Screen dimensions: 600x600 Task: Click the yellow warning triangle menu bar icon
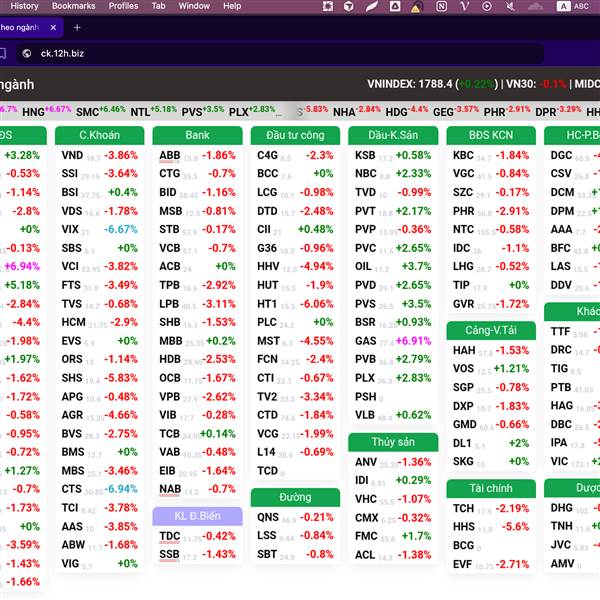pos(416,7)
